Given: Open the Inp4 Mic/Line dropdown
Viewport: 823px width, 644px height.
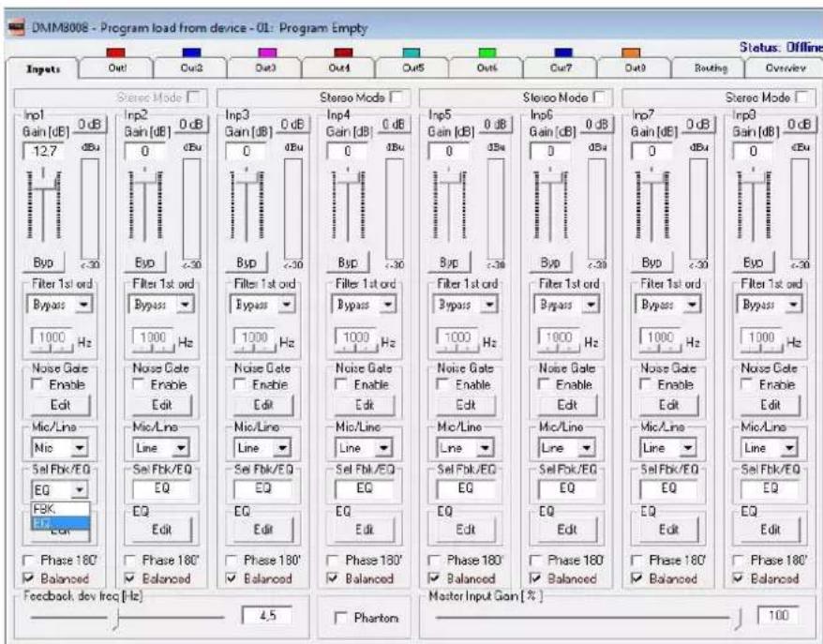Looking at the screenshot, I should pos(384,448).
